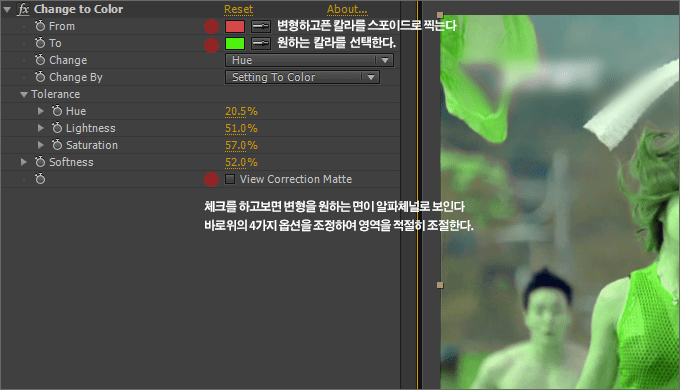The height and width of the screenshot is (390, 680).
Task: Select the Tolerance group label
Action: click(x=56, y=94)
